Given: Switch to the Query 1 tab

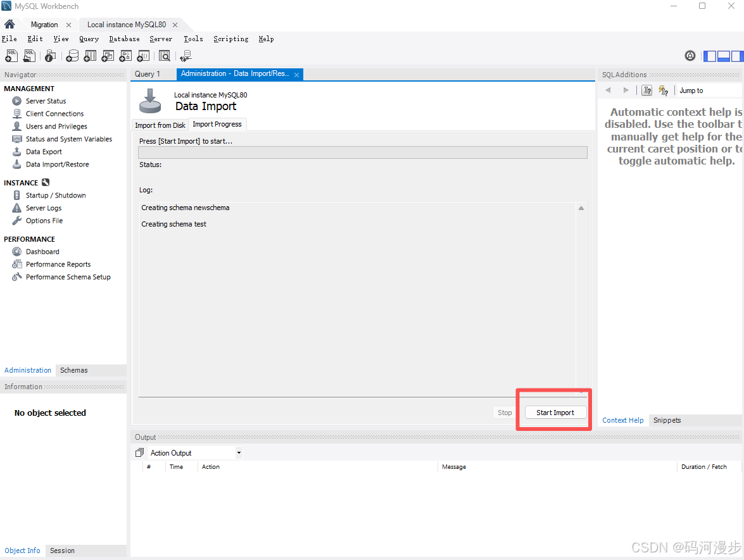Looking at the screenshot, I should tap(148, 74).
